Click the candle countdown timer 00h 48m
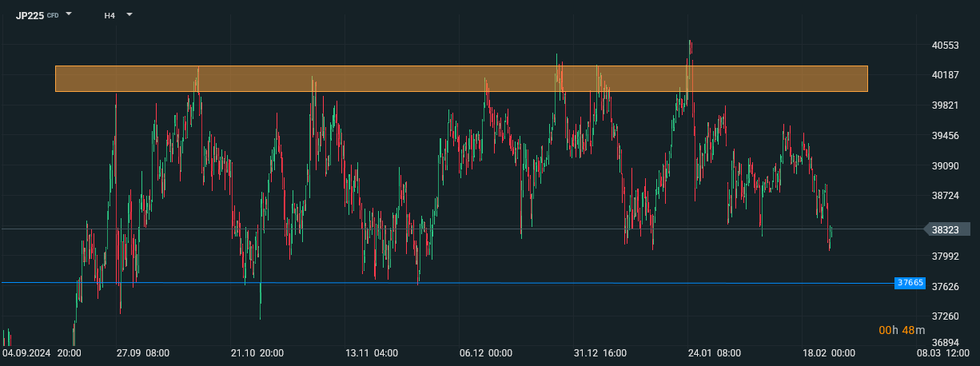Image resolution: width=980 pixels, height=366 pixels. (902, 330)
